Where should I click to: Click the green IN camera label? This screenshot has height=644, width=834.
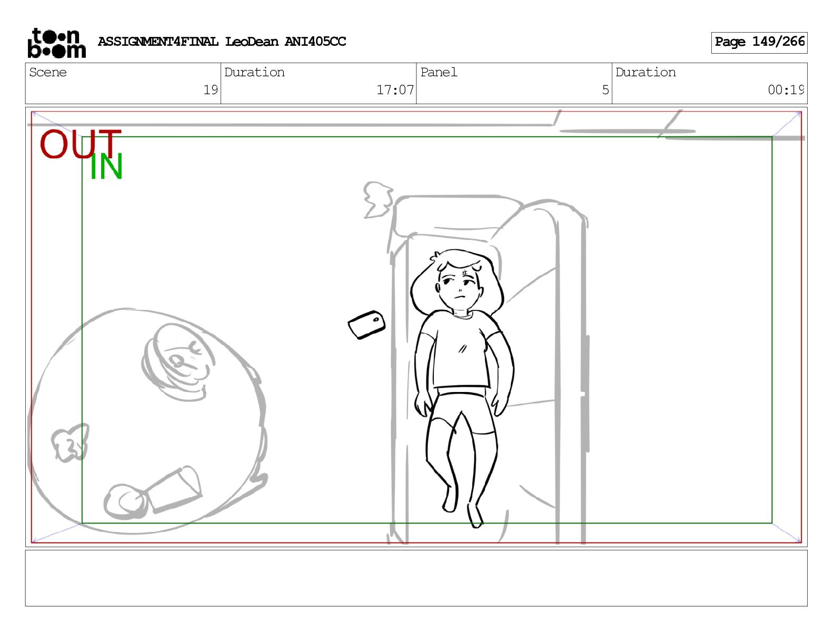tap(106, 167)
